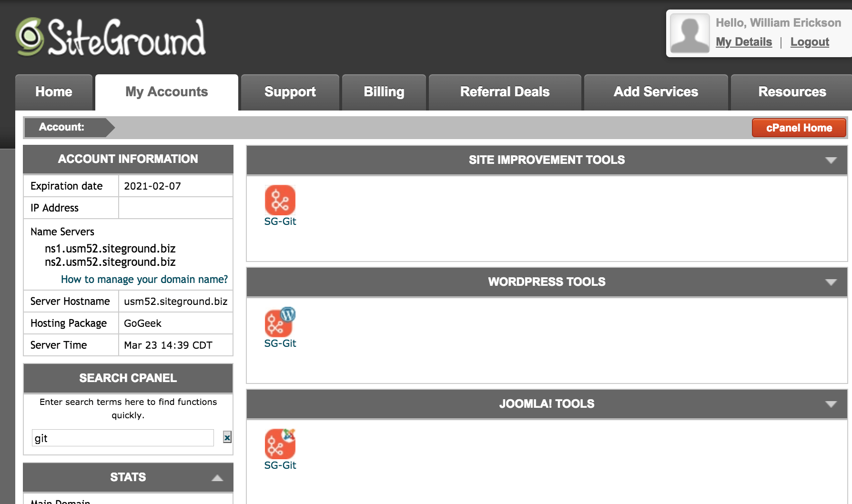This screenshot has height=504, width=852.
Task: Clear the cPanel search with X icon
Action: (227, 437)
